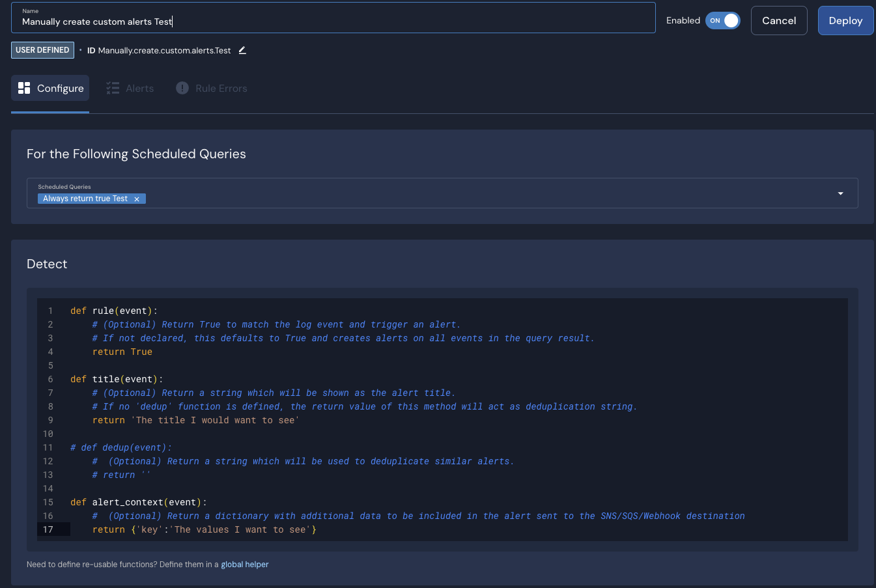Open the Alerts tab

(130, 88)
